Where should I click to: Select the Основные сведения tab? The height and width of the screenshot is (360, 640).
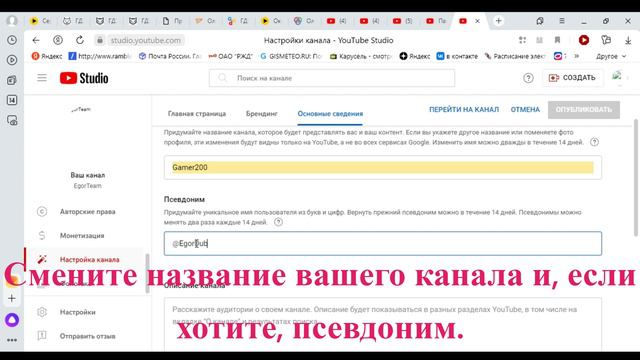[x=330, y=113]
